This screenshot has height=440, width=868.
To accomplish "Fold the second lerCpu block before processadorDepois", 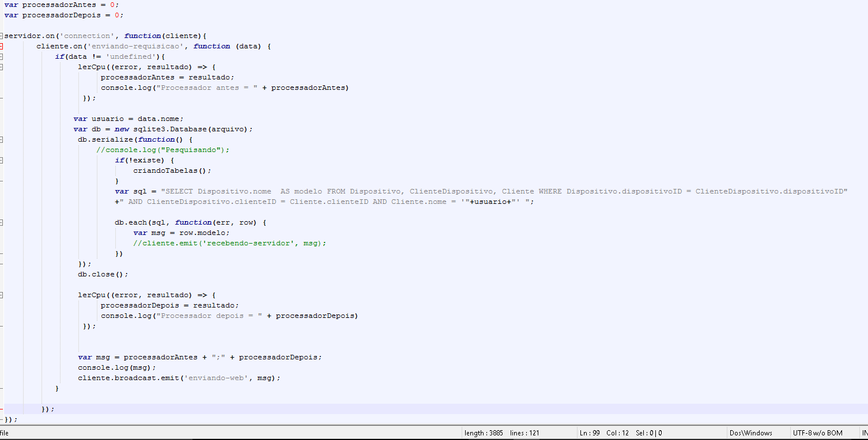I will (x=2, y=295).
